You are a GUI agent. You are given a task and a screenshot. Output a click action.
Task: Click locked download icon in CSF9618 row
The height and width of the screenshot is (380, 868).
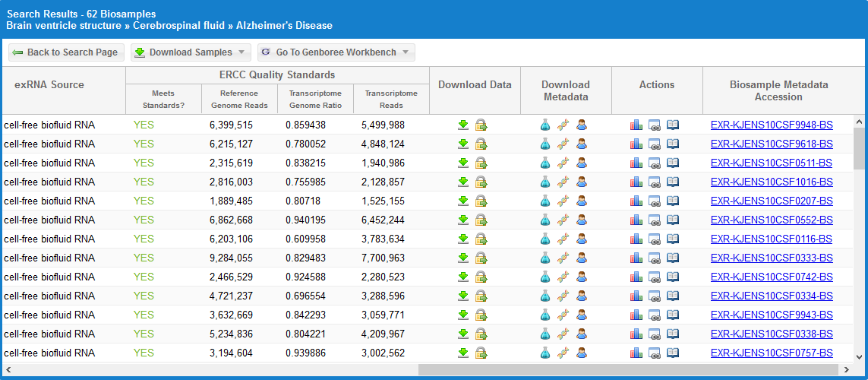[481, 144]
